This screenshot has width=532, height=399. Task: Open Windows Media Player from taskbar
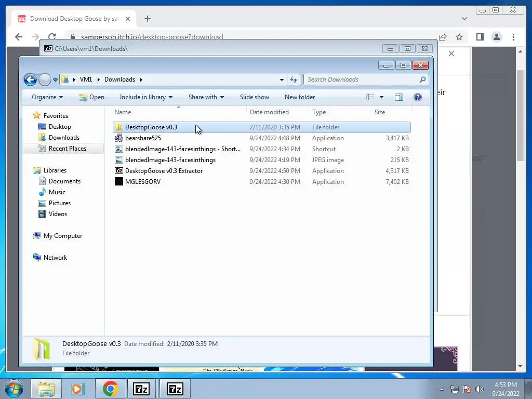coord(77,389)
